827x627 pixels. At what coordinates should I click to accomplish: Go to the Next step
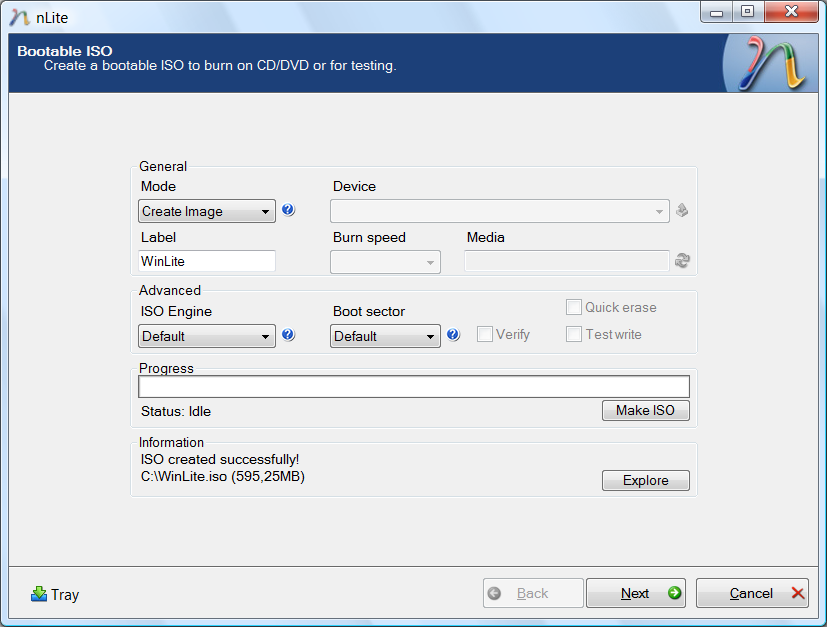636,593
